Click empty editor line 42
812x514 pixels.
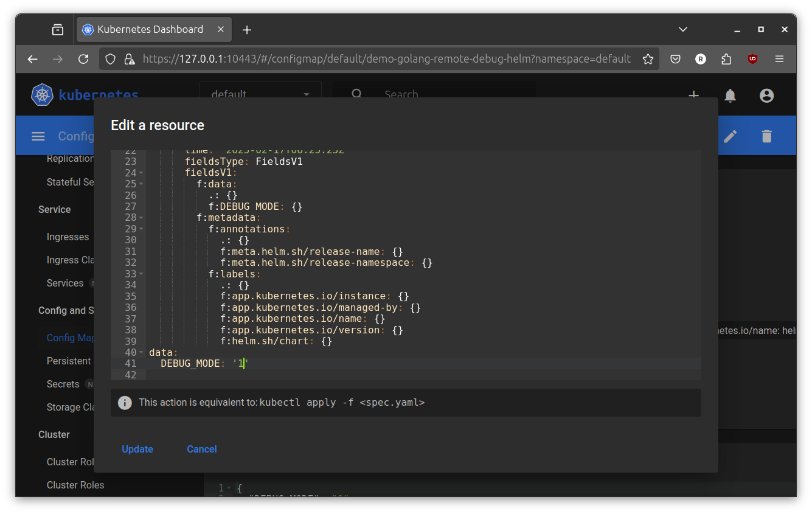pyautogui.click(x=423, y=375)
